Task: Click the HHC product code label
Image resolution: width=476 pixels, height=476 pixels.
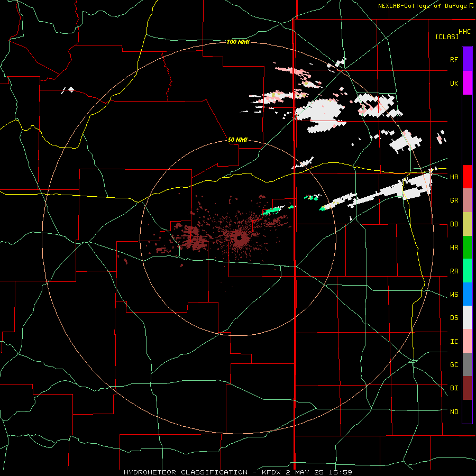Action: (x=464, y=32)
